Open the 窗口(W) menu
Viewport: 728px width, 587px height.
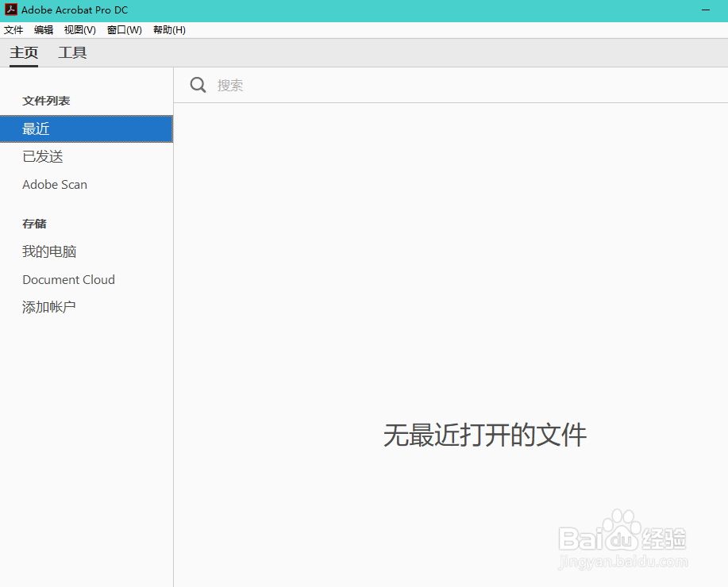(125, 30)
